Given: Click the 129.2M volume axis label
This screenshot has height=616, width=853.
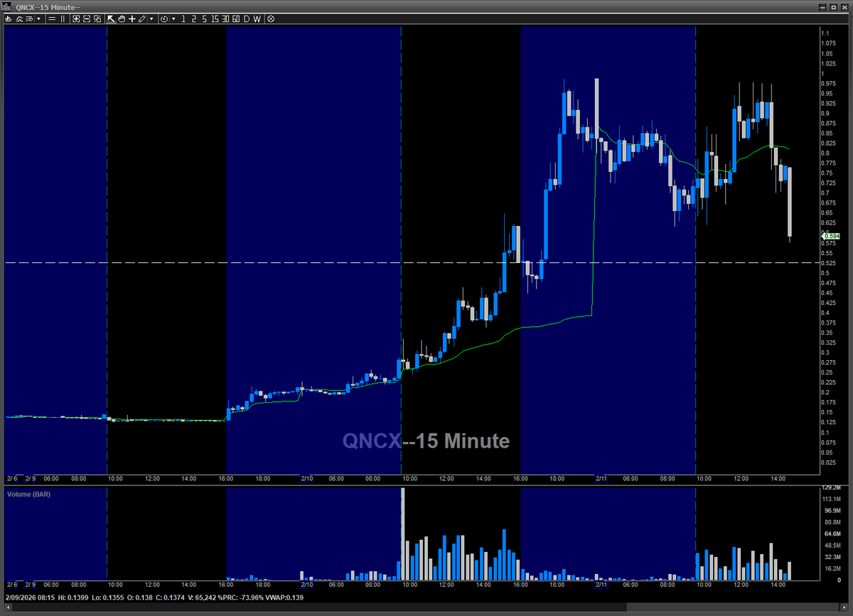Looking at the screenshot, I should click(832, 488).
